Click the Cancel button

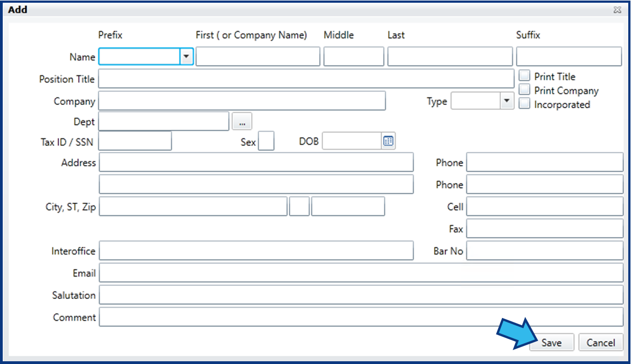(x=601, y=342)
